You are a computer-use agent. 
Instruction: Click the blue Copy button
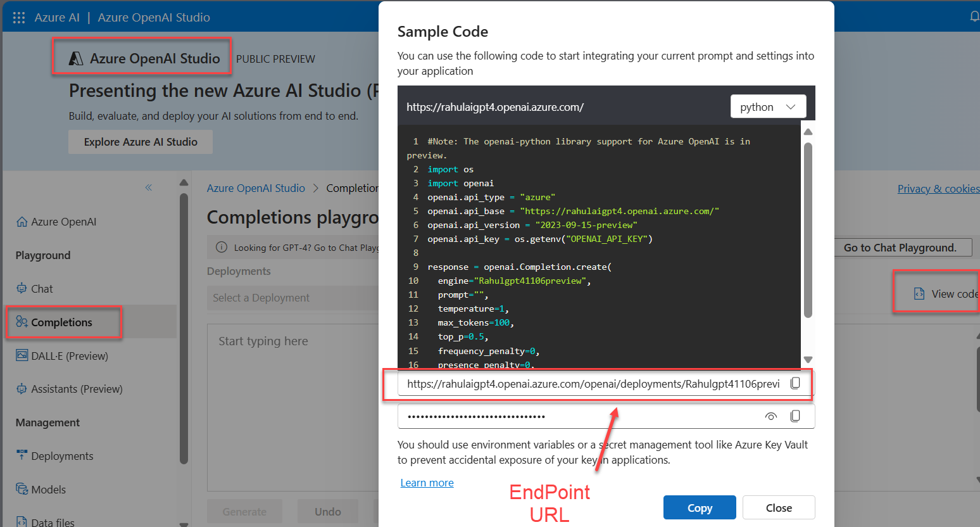click(700, 507)
